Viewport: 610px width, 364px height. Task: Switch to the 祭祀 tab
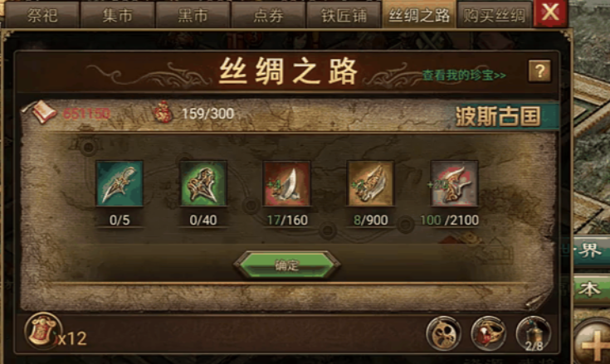pyautogui.click(x=42, y=15)
